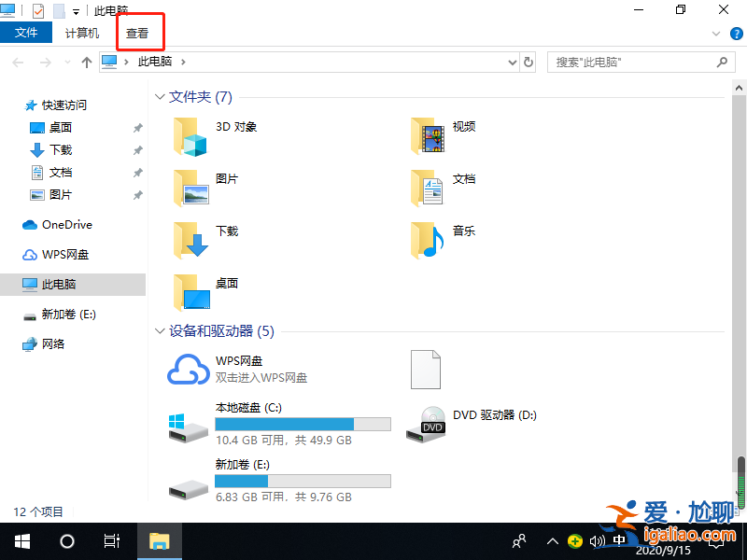
Task: Click the Properties icon on the quick access toolbar
Action: 37,10
